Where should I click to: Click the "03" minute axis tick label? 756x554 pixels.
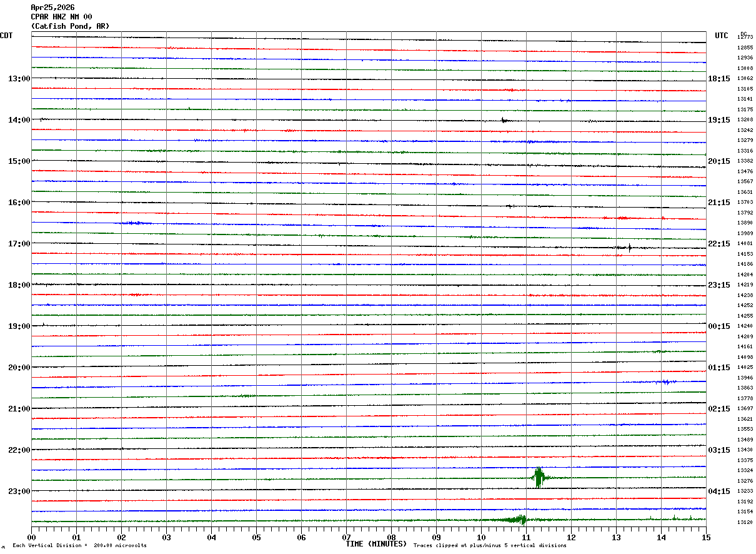(166, 538)
